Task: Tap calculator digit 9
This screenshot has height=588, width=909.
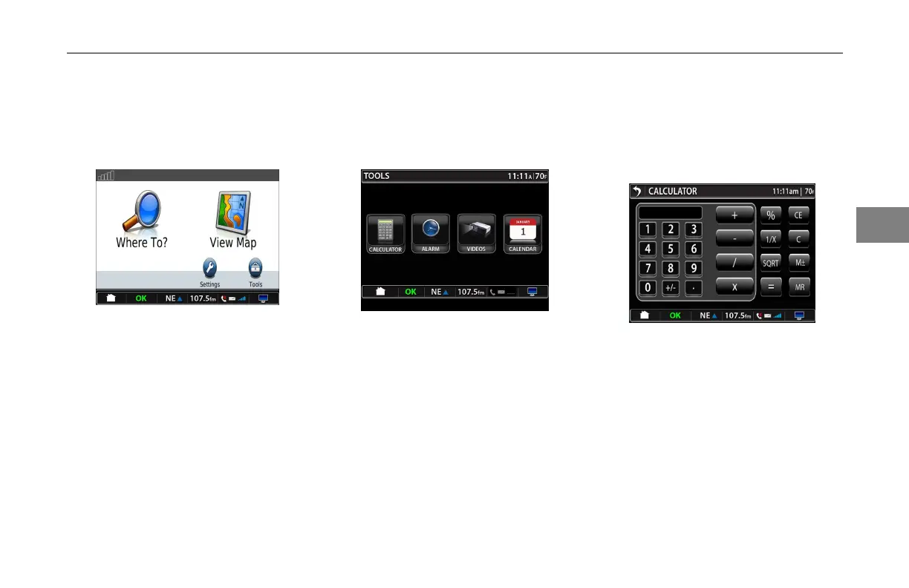Action: click(x=694, y=268)
